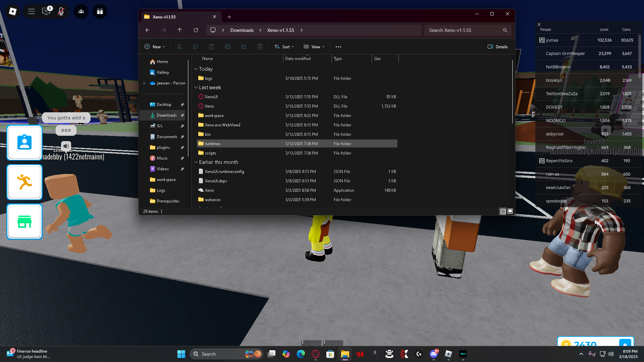Close the leaderboard panel in Roblox
This screenshot has width=644, height=362.
[539, 24]
